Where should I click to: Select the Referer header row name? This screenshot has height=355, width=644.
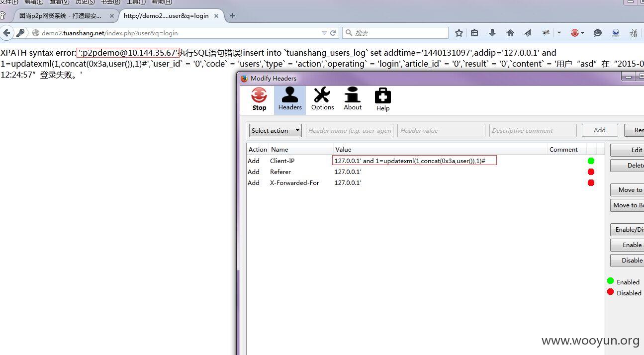coord(280,172)
